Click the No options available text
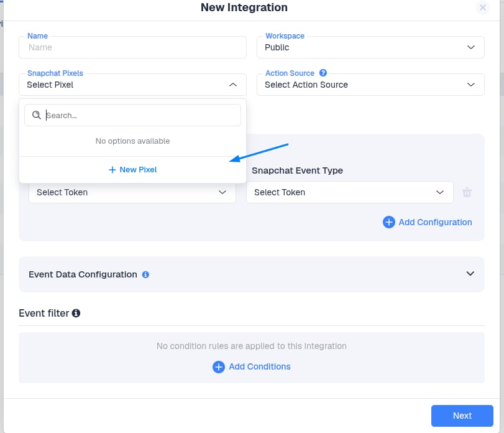 (132, 141)
